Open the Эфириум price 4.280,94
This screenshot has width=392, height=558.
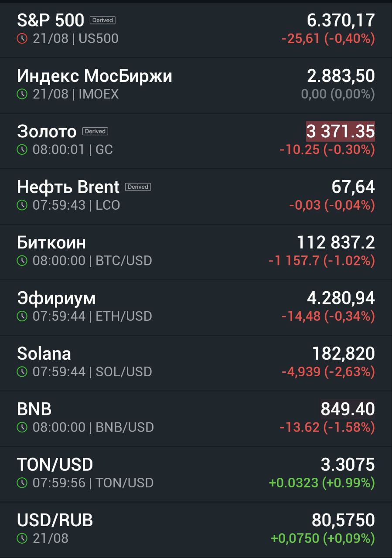(x=341, y=298)
